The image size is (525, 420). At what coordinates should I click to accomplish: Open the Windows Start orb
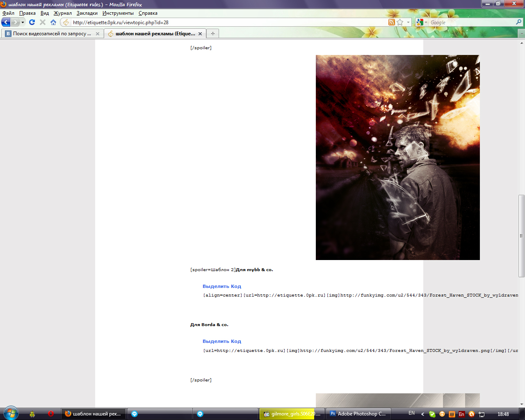click(x=11, y=413)
